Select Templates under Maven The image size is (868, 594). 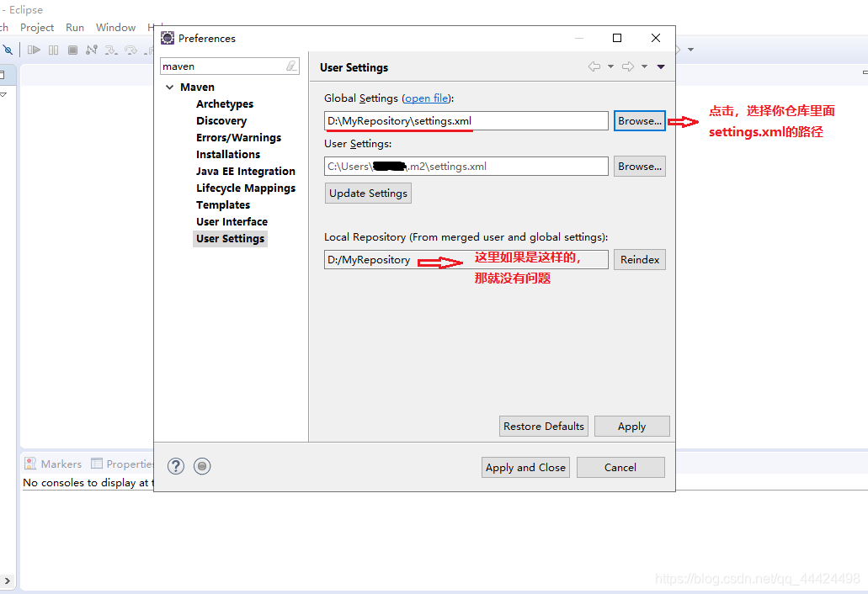coord(223,204)
